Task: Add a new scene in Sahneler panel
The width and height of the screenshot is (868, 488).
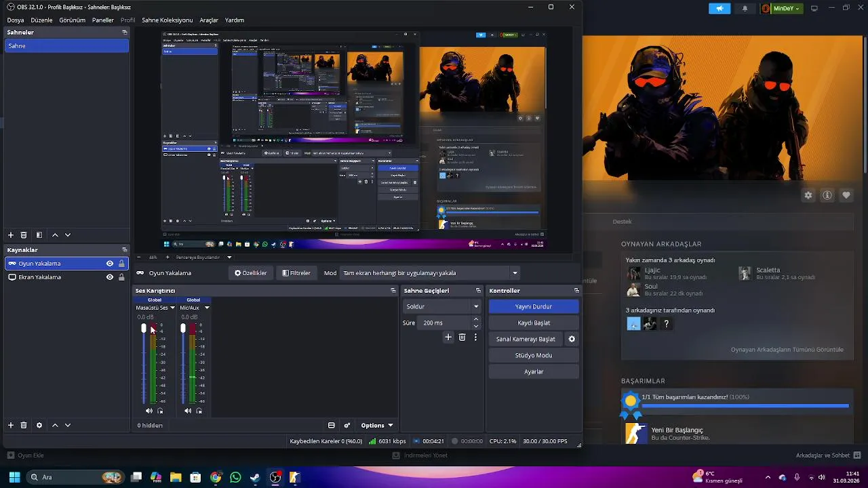Action: pyautogui.click(x=11, y=235)
